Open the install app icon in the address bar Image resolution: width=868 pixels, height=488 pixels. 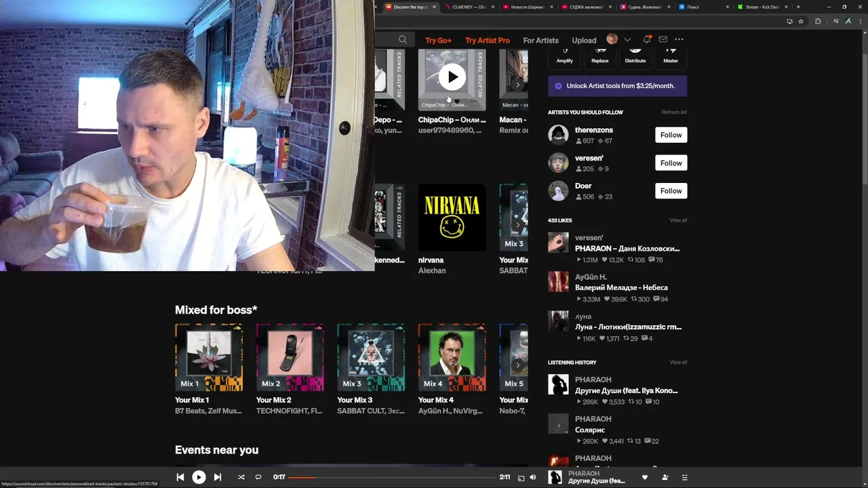(790, 21)
